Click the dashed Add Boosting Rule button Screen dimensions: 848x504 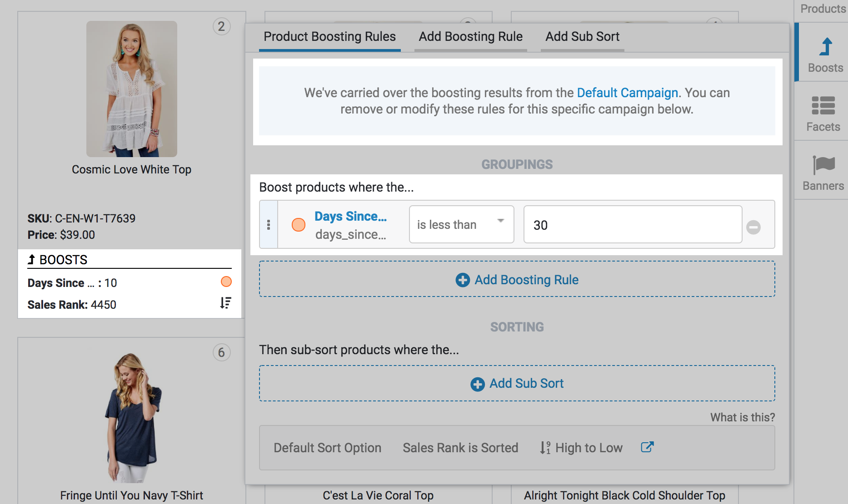[517, 279]
